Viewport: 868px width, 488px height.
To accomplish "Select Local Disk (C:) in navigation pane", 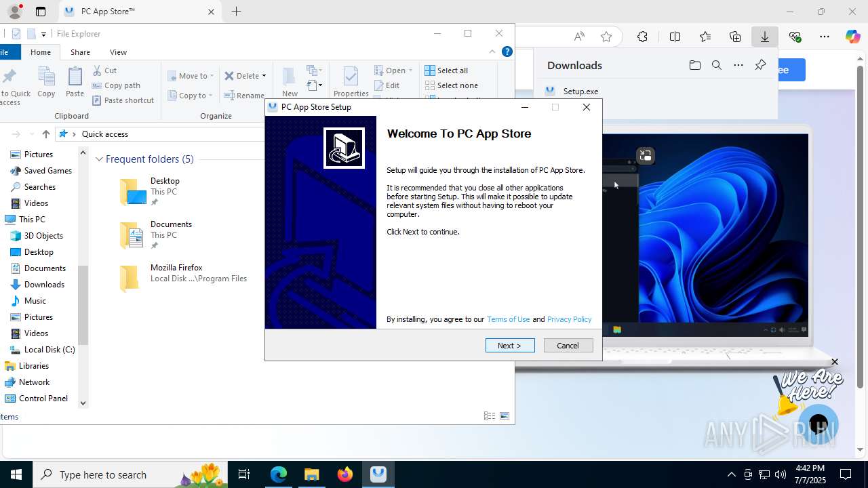I will [x=43, y=350].
